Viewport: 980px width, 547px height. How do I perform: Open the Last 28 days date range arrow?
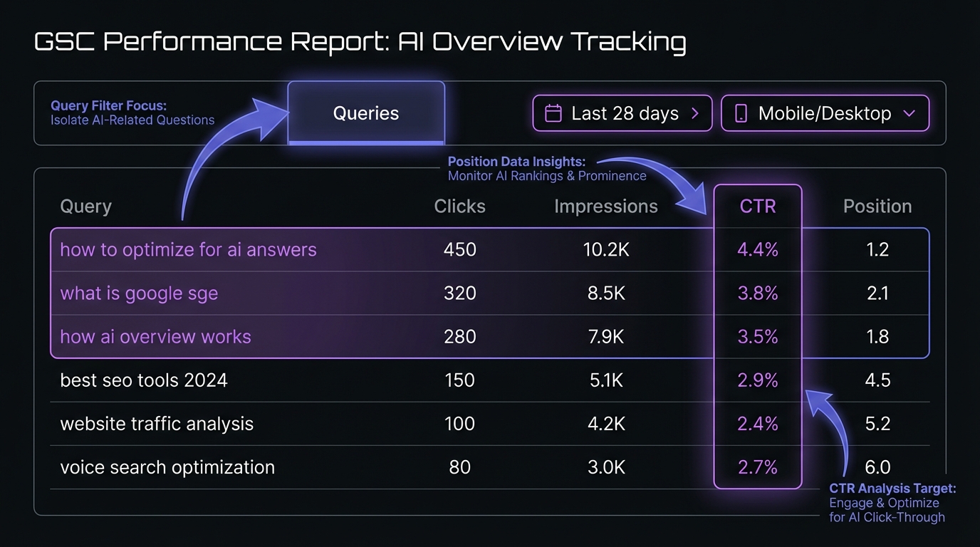click(x=695, y=114)
